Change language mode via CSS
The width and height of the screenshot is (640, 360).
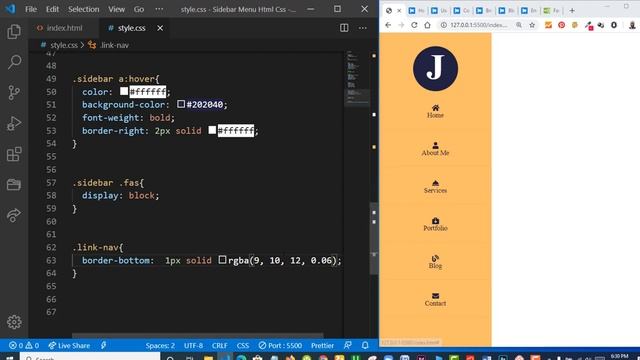(243, 345)
